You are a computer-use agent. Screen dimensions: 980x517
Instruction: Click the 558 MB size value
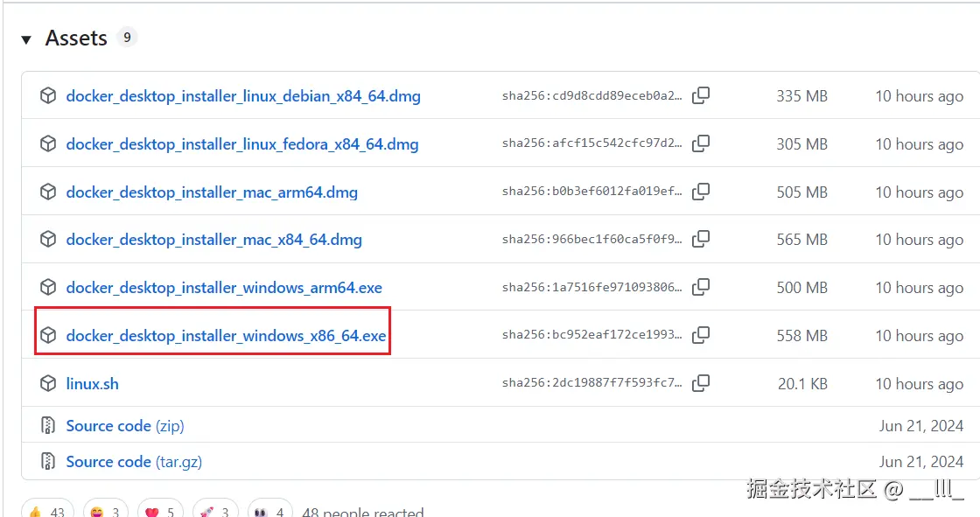tap(801, 336)
